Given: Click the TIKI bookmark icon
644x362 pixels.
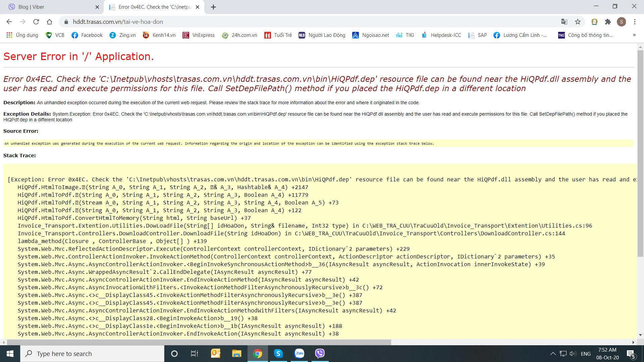Looking at the screenshot, I should pyautogui.click(x=398, y=35).
